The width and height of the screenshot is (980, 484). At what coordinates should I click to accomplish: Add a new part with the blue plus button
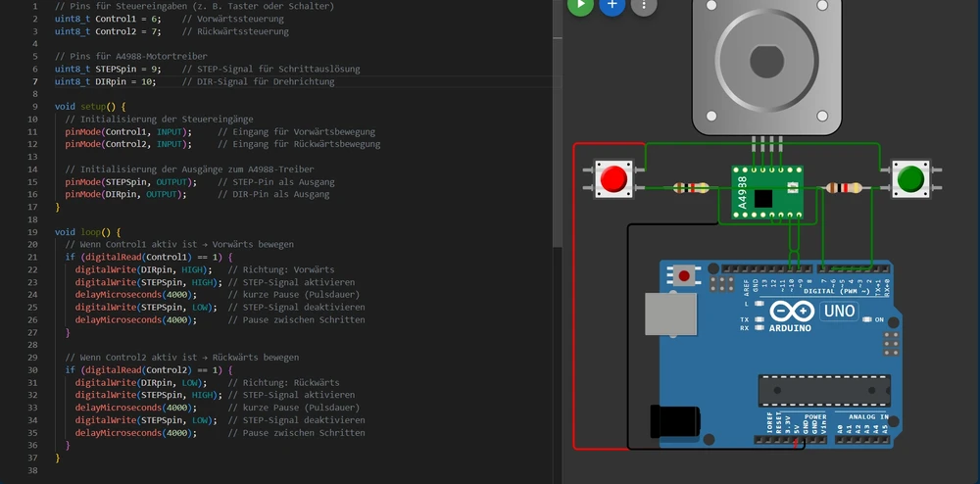(612, 5)
